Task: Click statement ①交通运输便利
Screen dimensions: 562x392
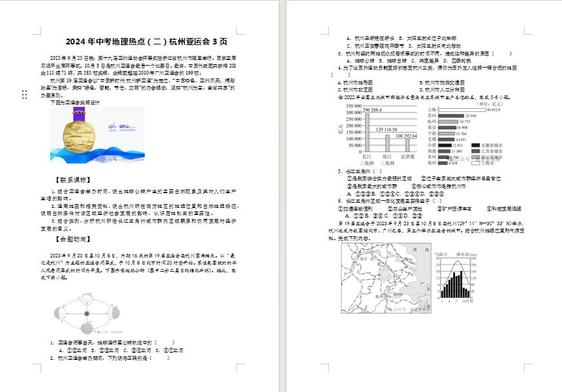Action: coord(355,209)
